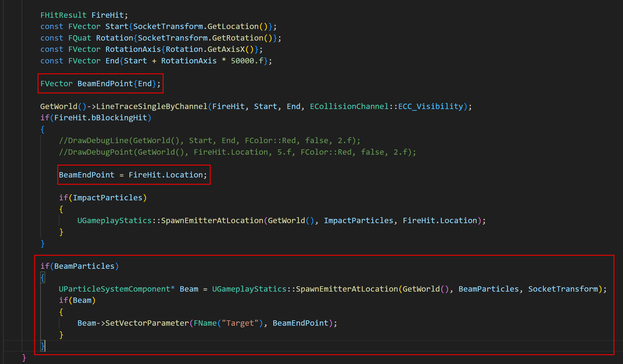Click the FHitResult type on the first line
The height and width of the screenshot is (364, 623).
coord(63,15)
